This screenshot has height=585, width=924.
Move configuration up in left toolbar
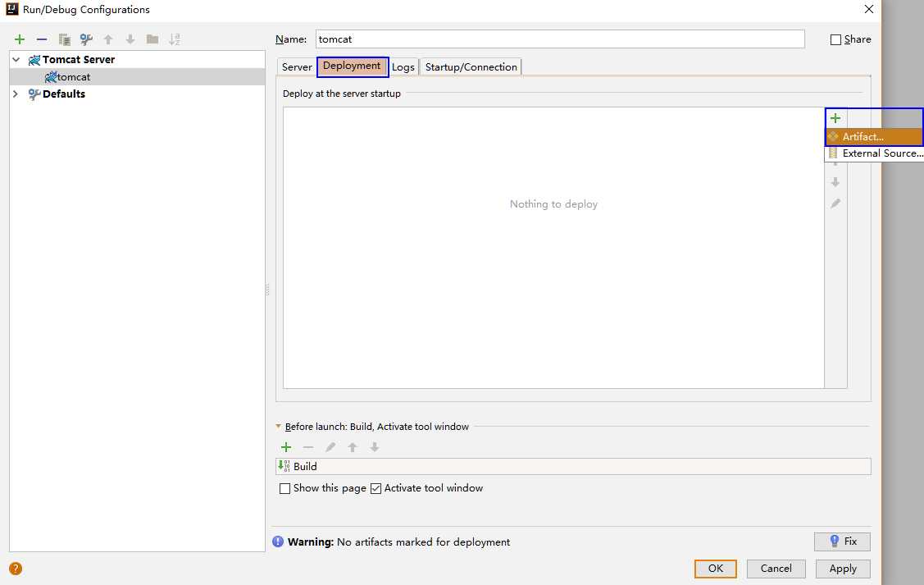pyautogui.click(x=108, y=39)
